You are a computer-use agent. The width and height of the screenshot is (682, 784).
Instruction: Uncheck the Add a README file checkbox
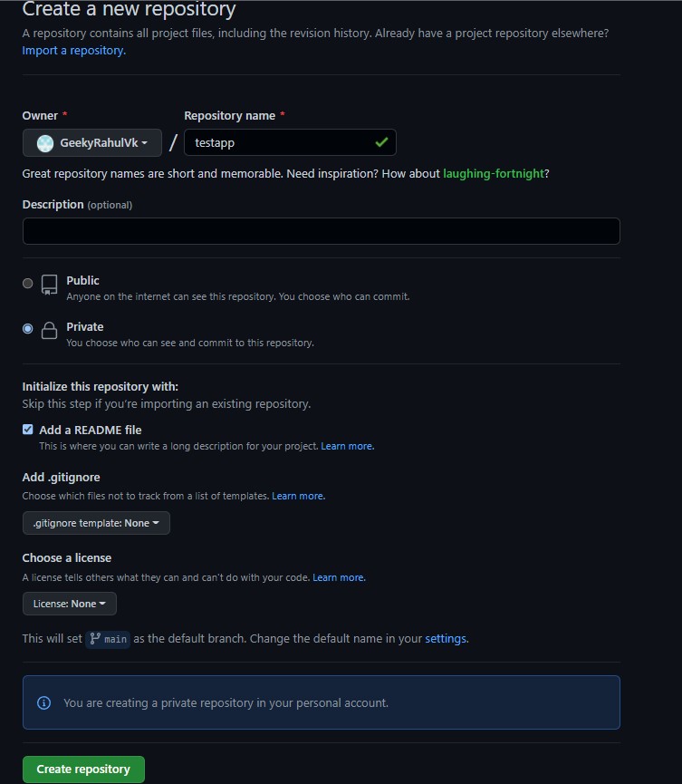pyautogui.click(x=27, y=430)
